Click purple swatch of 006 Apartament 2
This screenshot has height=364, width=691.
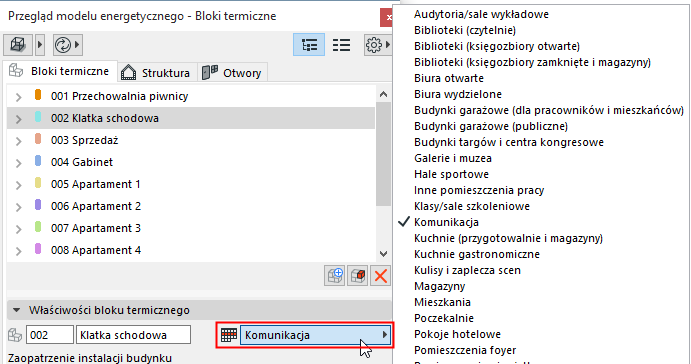coord(38,205)
